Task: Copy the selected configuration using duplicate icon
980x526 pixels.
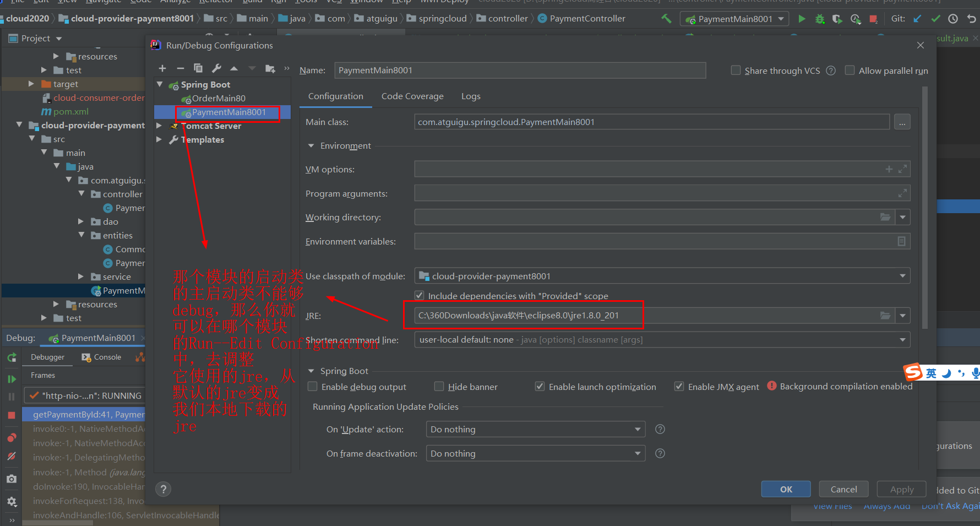Action: (198, 68)
